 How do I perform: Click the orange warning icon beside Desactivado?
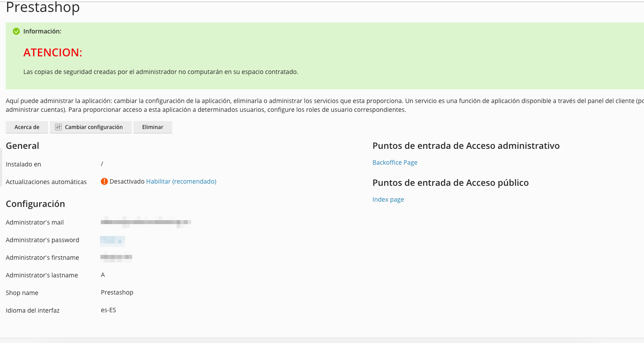(104, 181)
